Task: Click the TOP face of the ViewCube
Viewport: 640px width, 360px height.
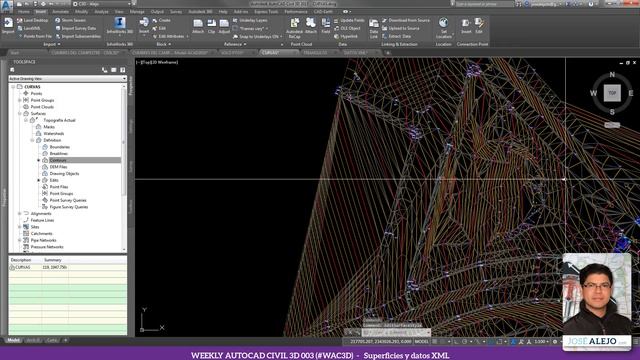Action: tap(612, 93)
